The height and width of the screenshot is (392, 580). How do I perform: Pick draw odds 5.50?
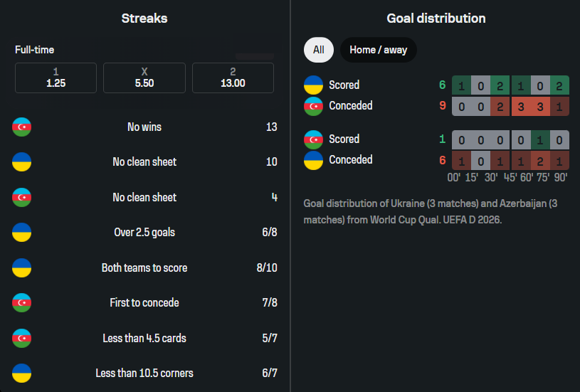144,78
